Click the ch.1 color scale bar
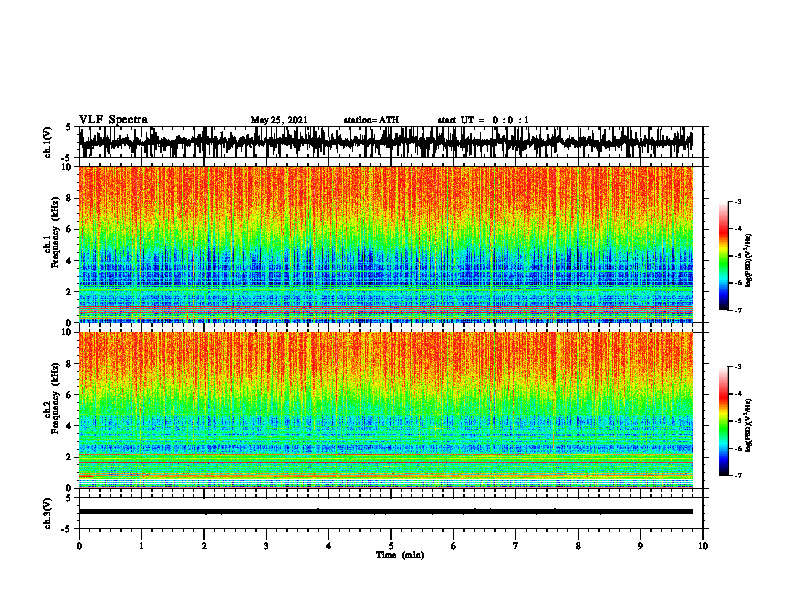The width and height of the screenshot is (792, 612). tap(723, 256)
